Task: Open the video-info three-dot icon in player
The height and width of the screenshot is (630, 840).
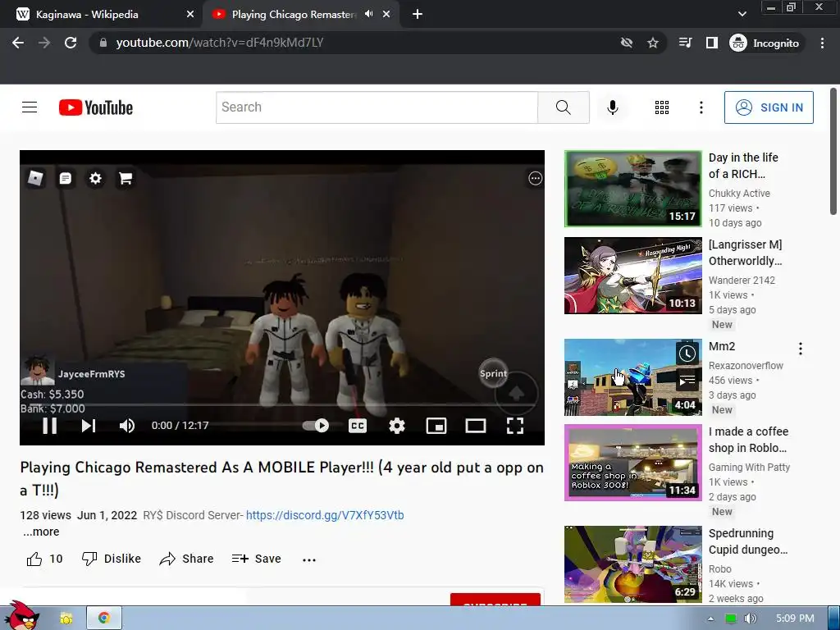Action: (x=535, y=178)
